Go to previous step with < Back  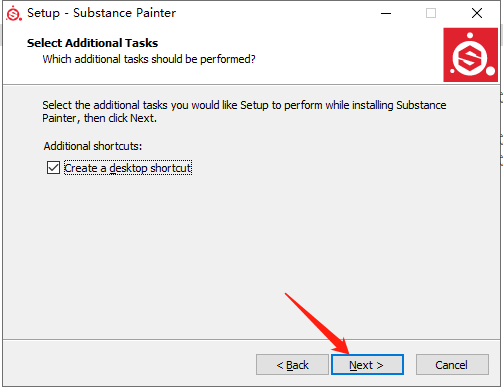[x=292, y=365]
